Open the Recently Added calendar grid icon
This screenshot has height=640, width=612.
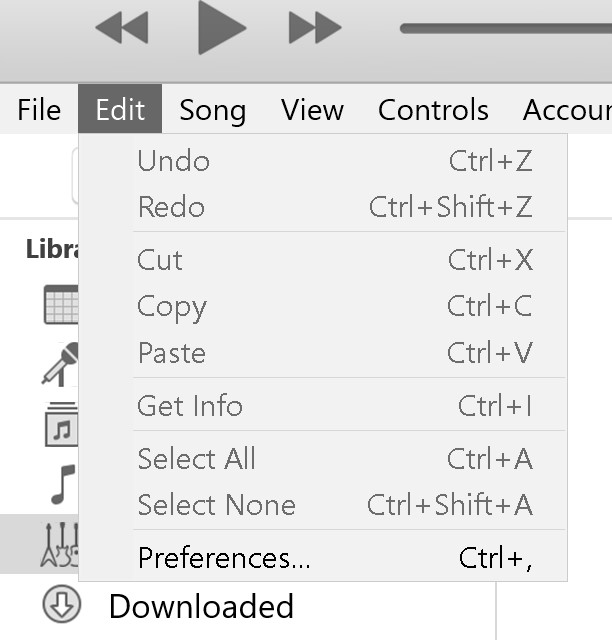[61, 304]
